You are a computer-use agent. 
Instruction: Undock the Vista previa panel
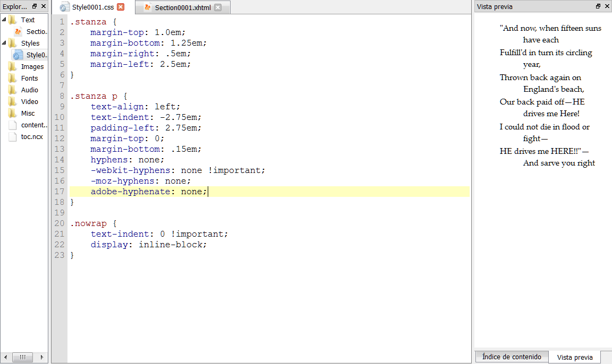click(x=598, y=6)
